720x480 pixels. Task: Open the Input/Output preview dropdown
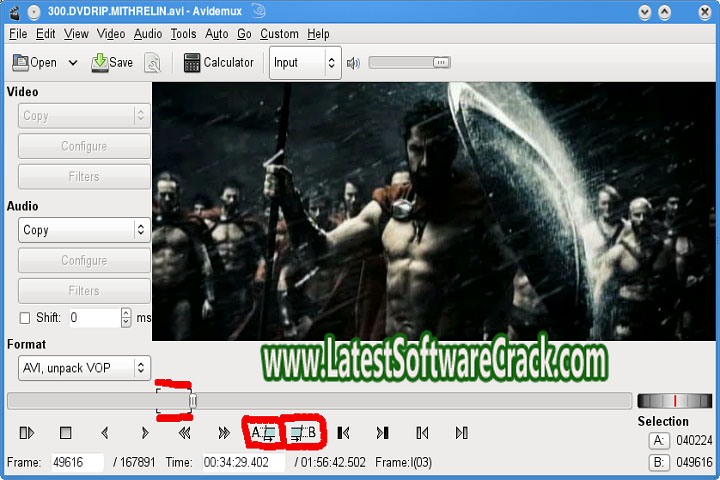pyautogui.click(x=305, y=62)
